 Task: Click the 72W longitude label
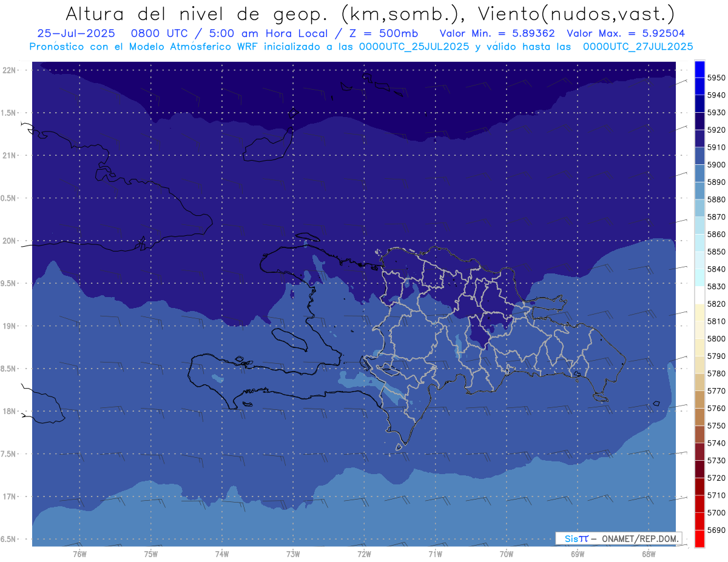pos(364,554)
